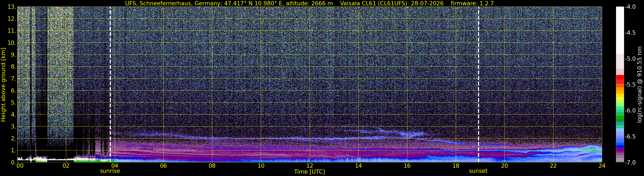The width and height of the screenshot is (644, 176).
Task: Click the 14 time axis tick label
Action: 358,166
